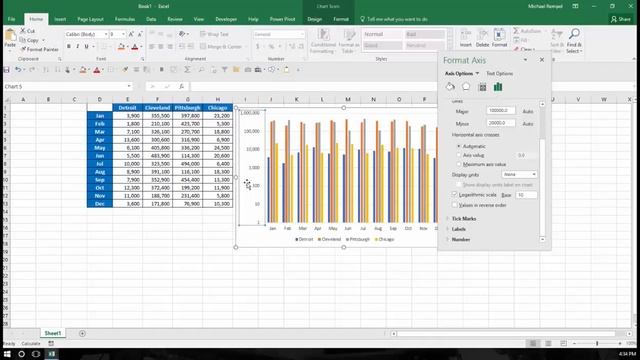
Task: Click the Format cells icon
Action: pos(499,38)
